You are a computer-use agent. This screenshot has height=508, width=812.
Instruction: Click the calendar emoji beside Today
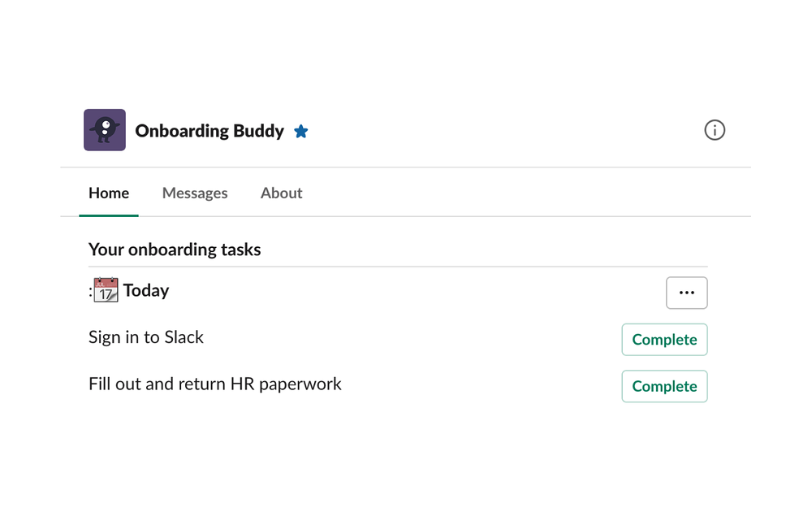coord(106,290)
